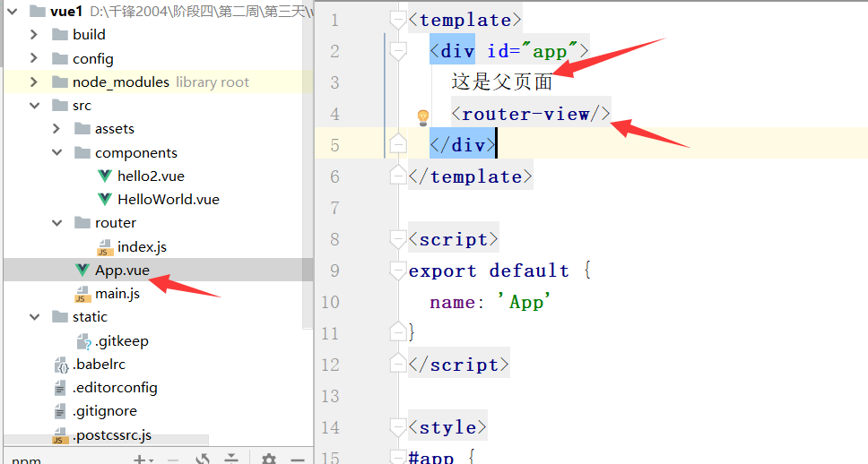Collapse the static folder
The width and height of the screenshot is (868, 464).
[x=34, y=317]
